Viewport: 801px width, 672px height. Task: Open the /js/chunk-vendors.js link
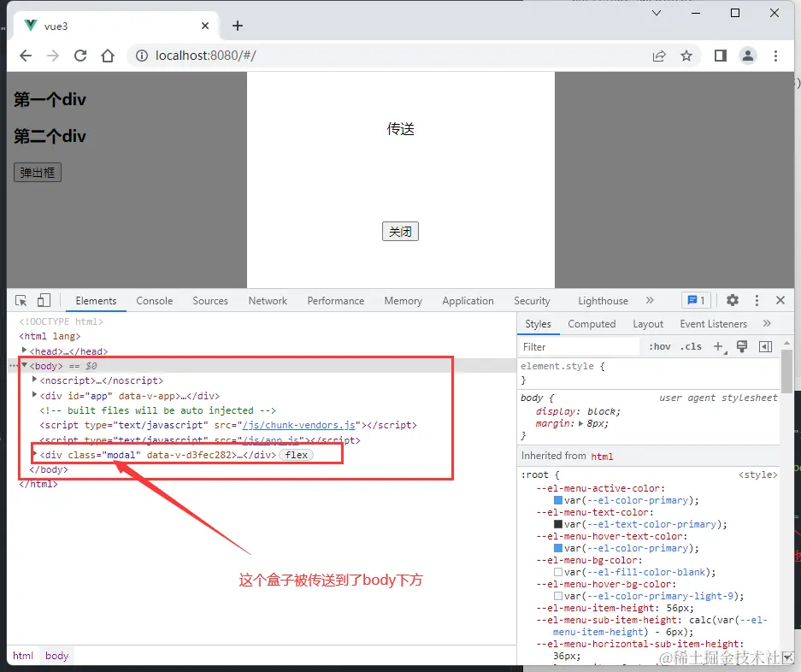299,425
